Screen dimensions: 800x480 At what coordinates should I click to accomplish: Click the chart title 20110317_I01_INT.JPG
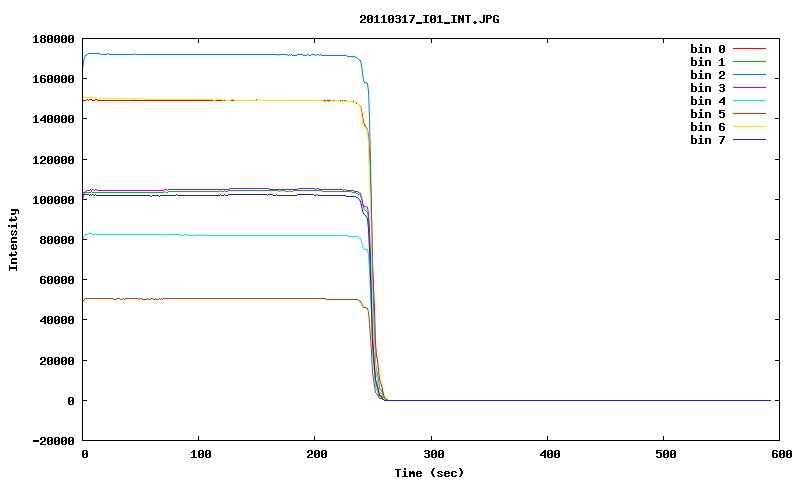[x=429, y=19]
